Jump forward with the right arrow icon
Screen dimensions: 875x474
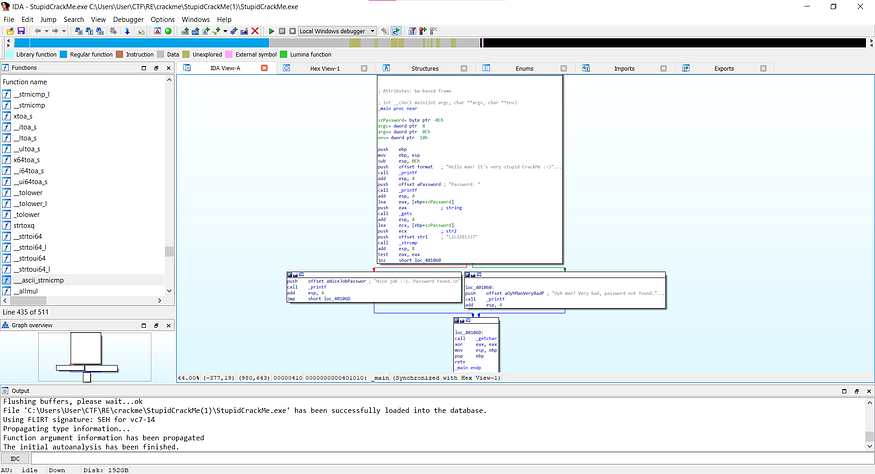pos(55,31)
